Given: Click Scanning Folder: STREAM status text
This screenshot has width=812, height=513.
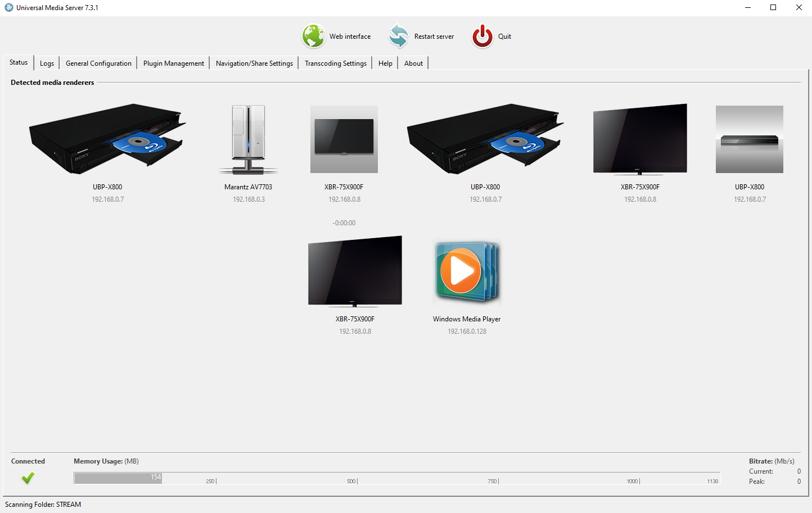Looking at the screenshot, I should [43, 505].
